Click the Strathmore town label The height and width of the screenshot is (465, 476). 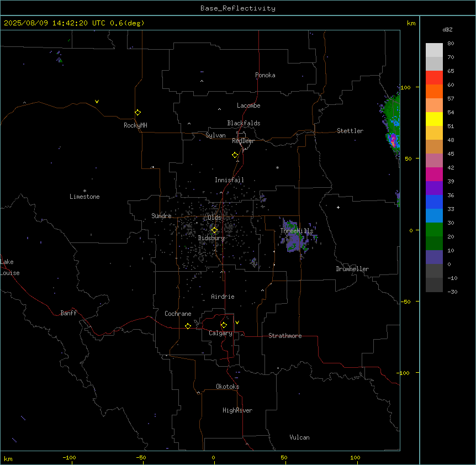[285, 336]
